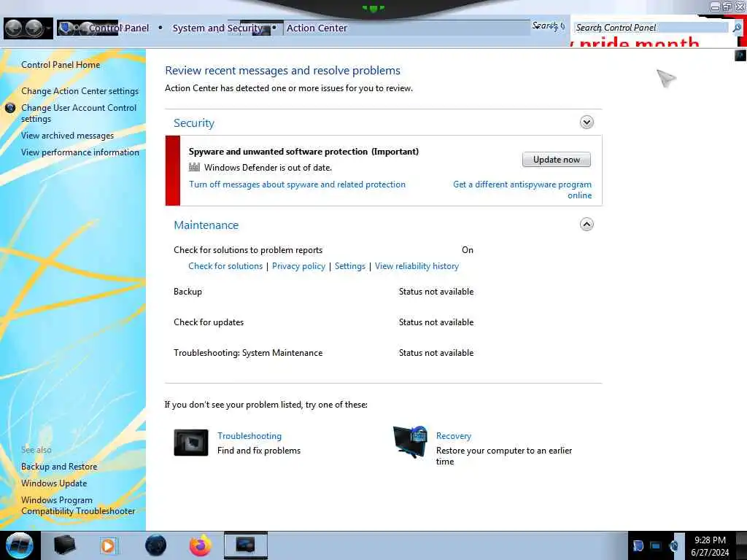
Task: Open View archived messages
Action: click(67, 136)
